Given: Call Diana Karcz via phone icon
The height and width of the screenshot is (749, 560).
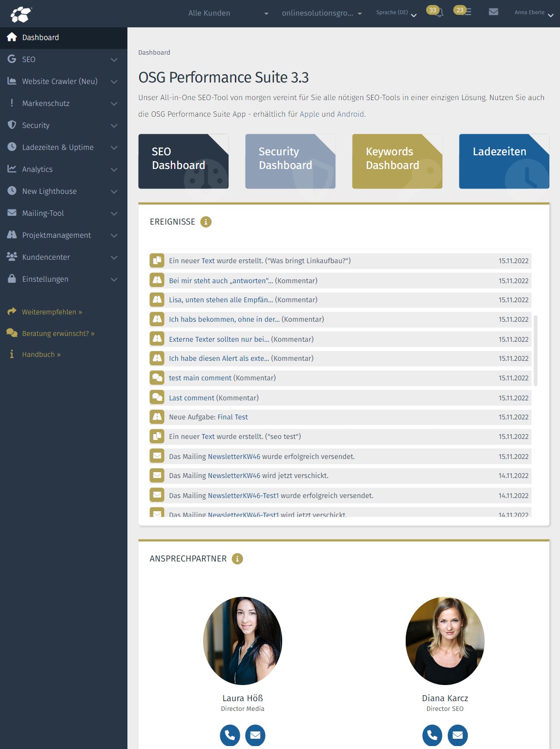Looking at the screenshot, I should coord(432,735).
